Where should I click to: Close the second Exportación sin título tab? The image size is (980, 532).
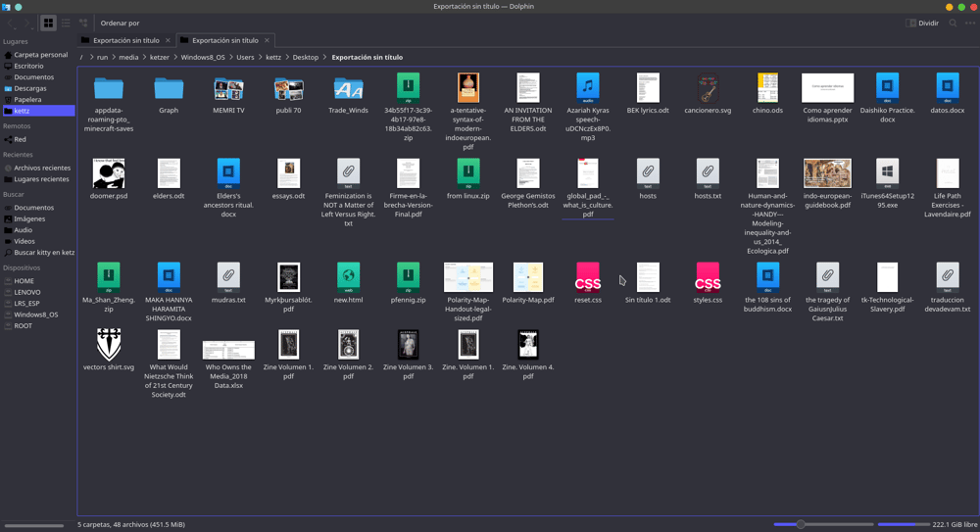[267, 40]
